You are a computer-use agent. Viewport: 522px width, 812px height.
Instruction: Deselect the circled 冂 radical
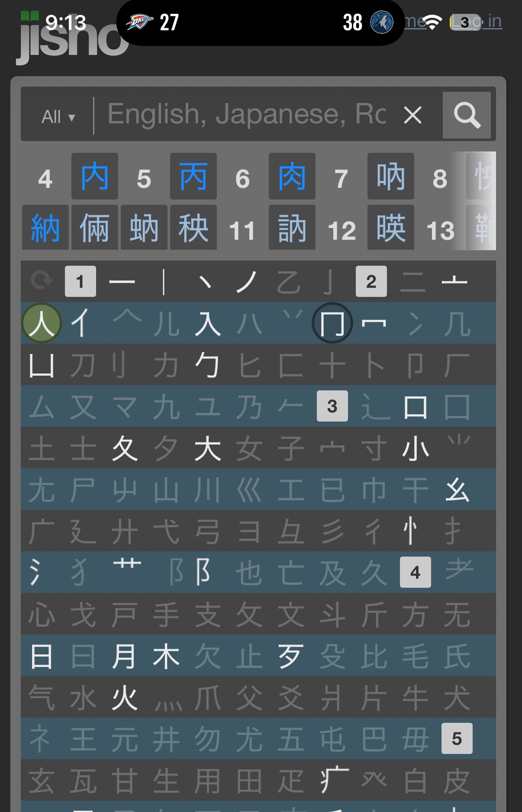(x=332, y=323)
